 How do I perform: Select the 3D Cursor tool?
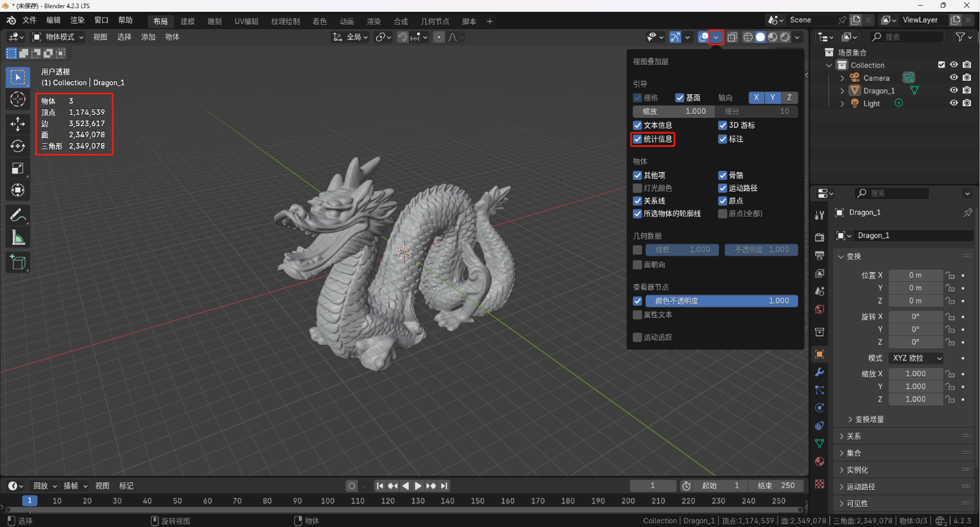[x=18, y=99]
